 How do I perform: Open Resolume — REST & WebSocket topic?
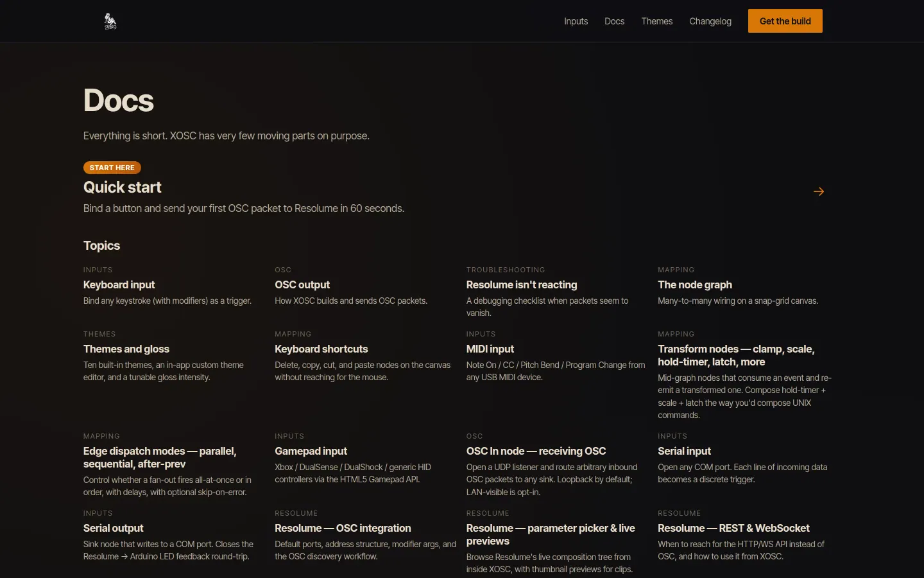(733, 528)
